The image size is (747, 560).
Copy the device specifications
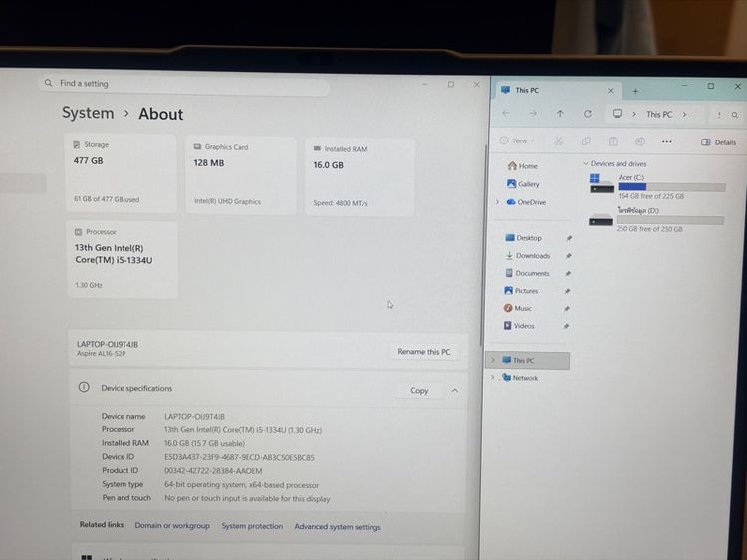419,390
